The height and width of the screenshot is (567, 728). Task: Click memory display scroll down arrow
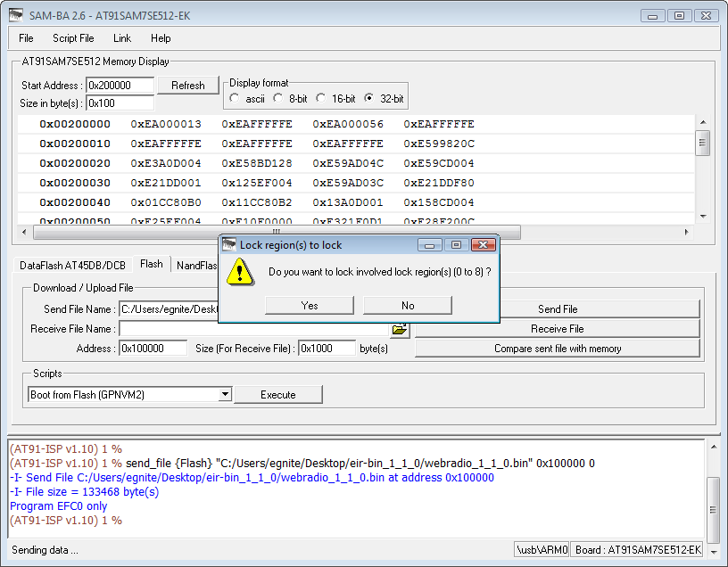(703, 217)
